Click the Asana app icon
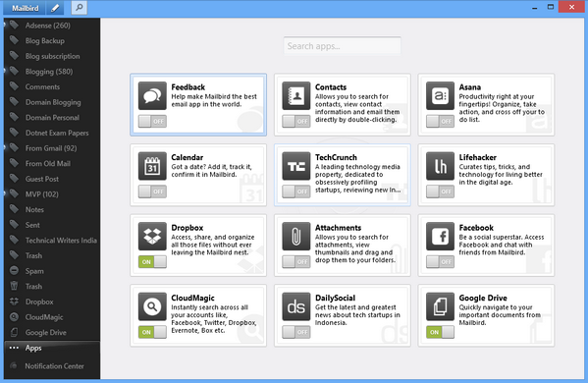 click(x=440, y=96)
